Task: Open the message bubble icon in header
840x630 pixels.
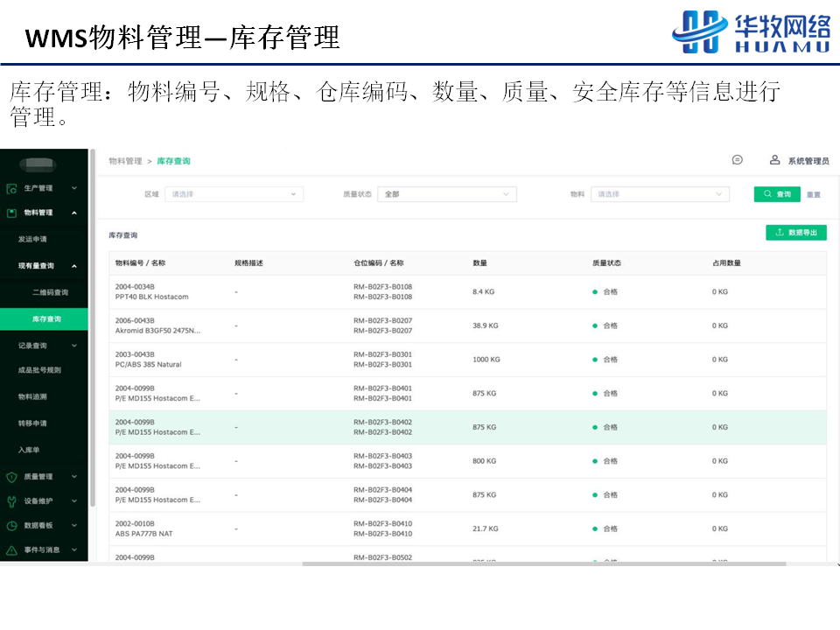Action: point(737,160)
